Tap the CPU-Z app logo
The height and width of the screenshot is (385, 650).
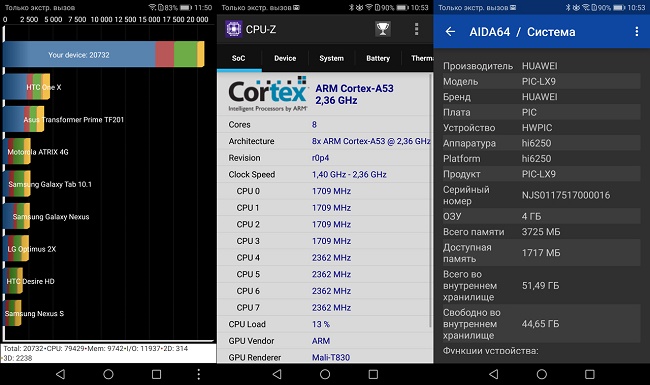[x=233, y=29]
